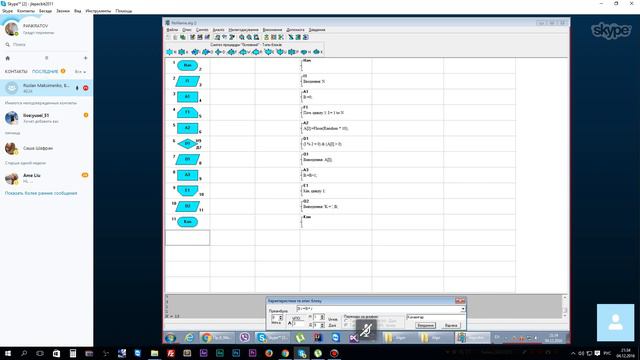Close the block properties dialog in shared screen
Viewport: 640px width, 360px height.
coord(460,301)
